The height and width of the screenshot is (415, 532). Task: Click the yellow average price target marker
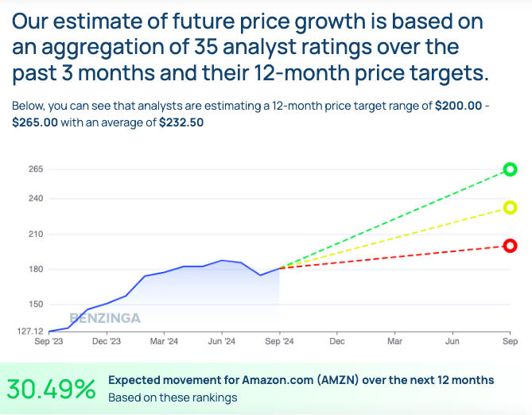[x=511, y=208]
